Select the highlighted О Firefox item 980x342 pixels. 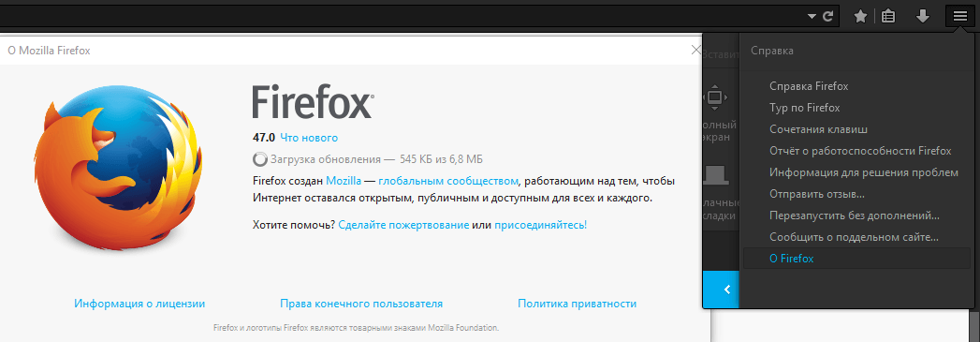856,259
